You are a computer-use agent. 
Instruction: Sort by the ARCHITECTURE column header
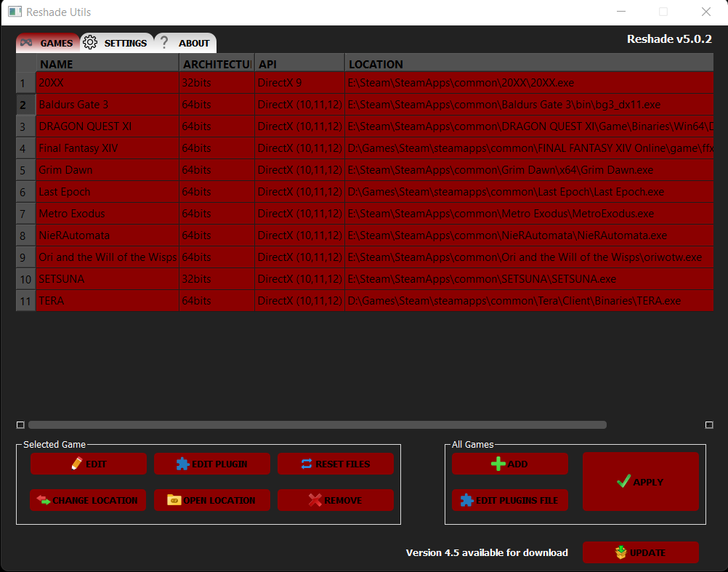[x=217, y=64]
